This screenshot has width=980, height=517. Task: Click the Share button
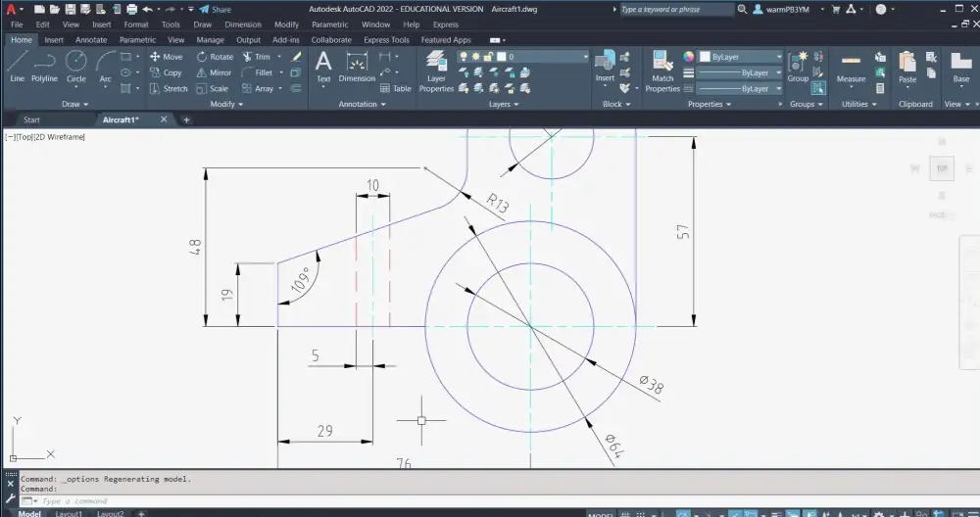216,9
